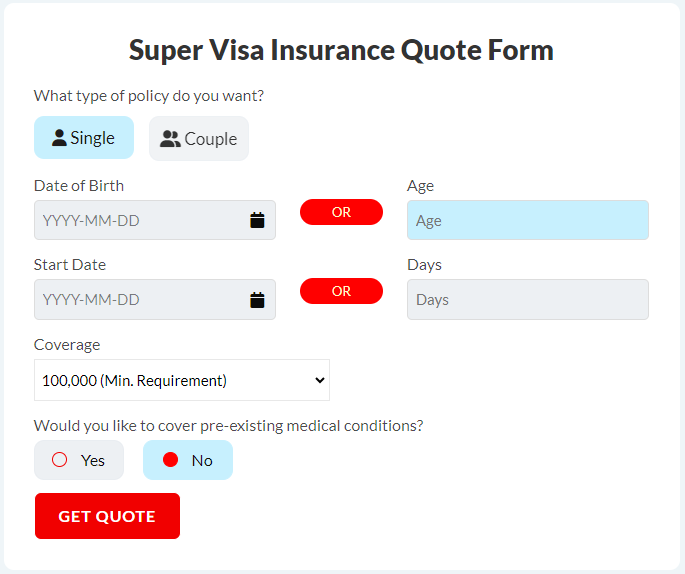
Task: Click the Coverage label text
Action: [67, 345]
